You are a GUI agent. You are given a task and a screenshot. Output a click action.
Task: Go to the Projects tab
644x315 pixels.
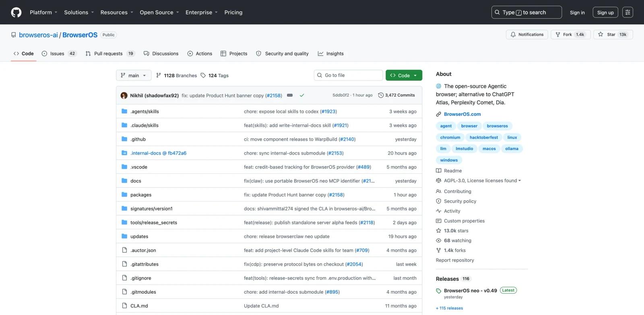(234, 54)
